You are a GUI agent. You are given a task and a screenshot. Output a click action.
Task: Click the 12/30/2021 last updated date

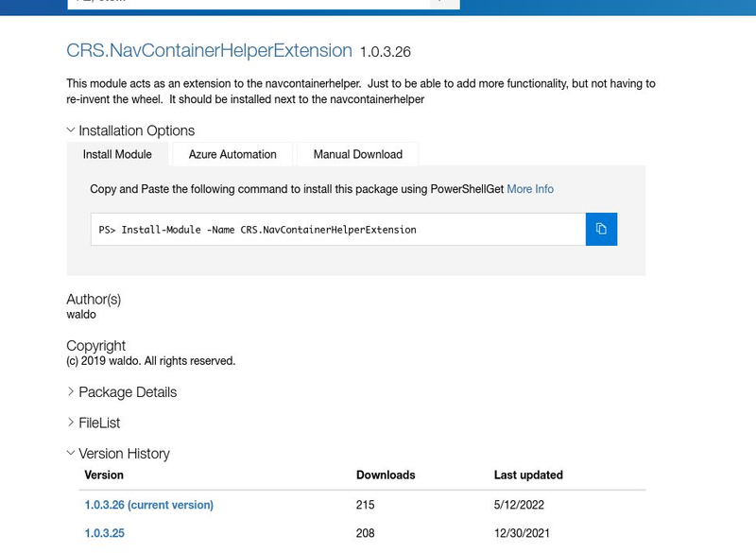(x=522, y=533)
